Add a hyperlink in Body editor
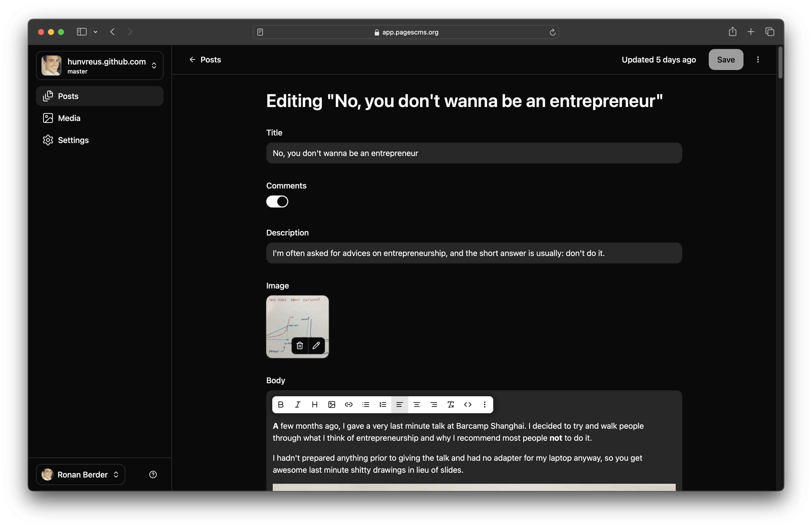The height and width of the screenshot is (528, 812). (349, 404)
